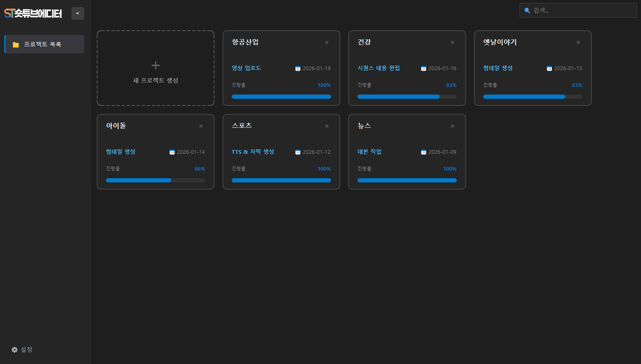Image resolution: width=641 pixels, height=364 pixels.
Task: Close the 건강 project card
Action: (x=452, y=42)
